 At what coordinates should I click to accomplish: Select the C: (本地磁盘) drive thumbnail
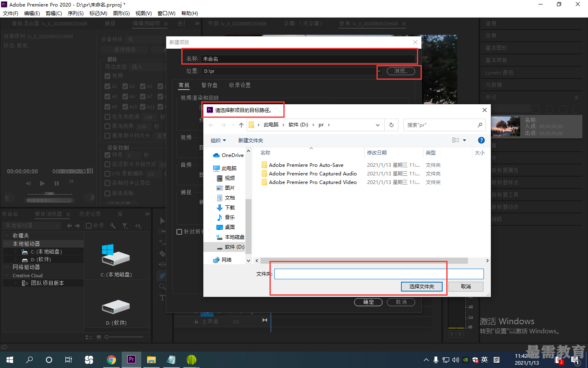(x=116, y=260)
